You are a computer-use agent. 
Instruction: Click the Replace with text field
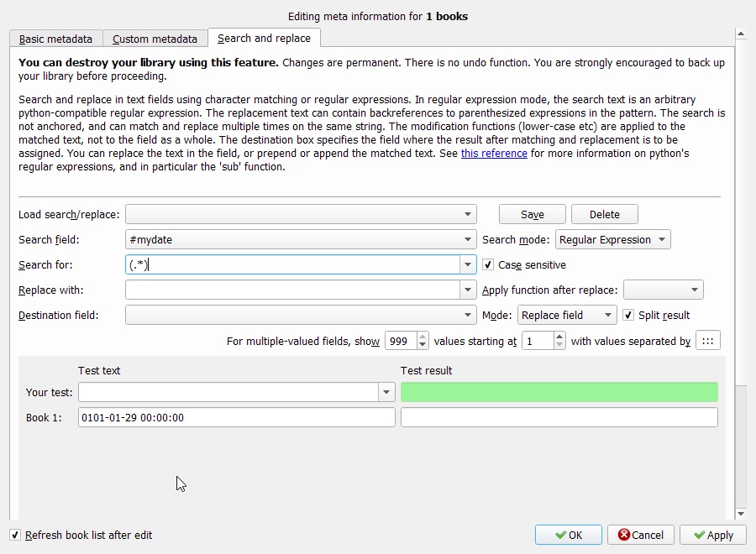click(292, 290)
